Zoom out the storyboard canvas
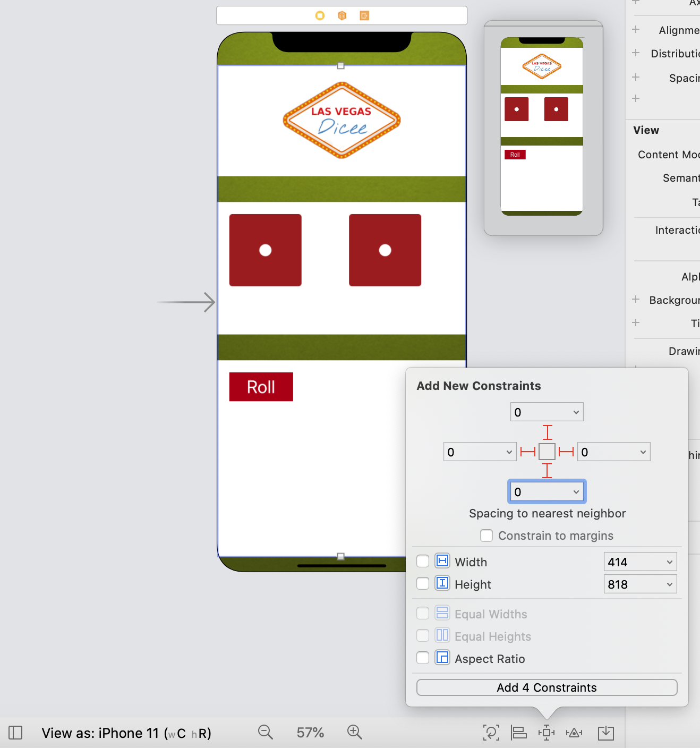Image resolution: width=700 pixels, height=748 pixels. 265,733
